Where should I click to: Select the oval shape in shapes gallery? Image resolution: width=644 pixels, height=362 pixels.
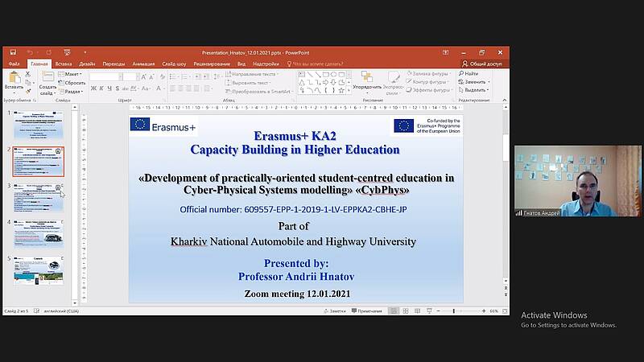(333, 74)
